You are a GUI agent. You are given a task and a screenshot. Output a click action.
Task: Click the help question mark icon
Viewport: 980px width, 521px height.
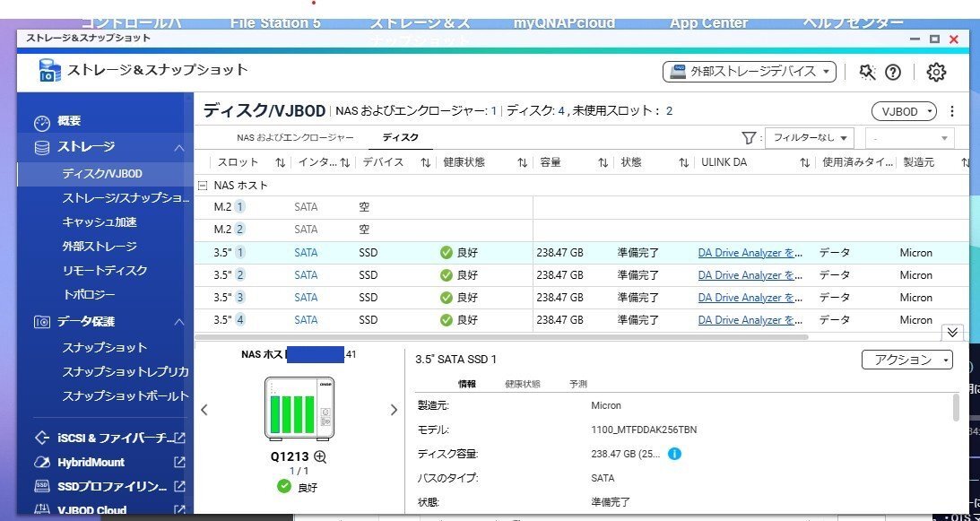(892, 72)
